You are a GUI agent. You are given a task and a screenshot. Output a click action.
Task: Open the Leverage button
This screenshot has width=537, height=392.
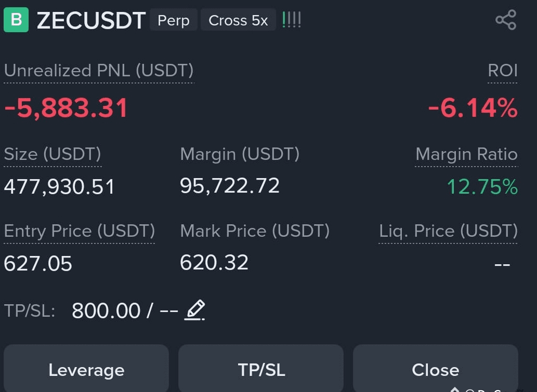click(x=86, y=368)
